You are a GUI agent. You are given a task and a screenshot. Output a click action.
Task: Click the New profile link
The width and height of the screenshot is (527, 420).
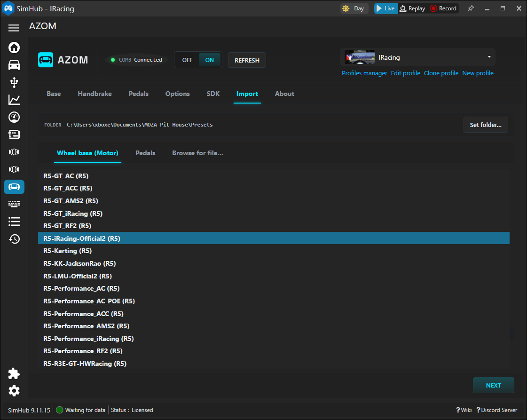click(478, 73)
